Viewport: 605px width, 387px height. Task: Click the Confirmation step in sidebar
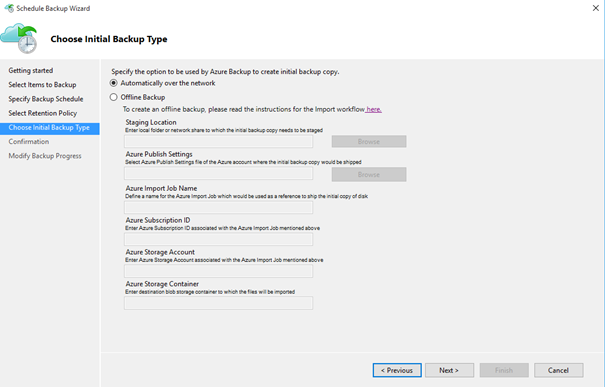[29, 142]
